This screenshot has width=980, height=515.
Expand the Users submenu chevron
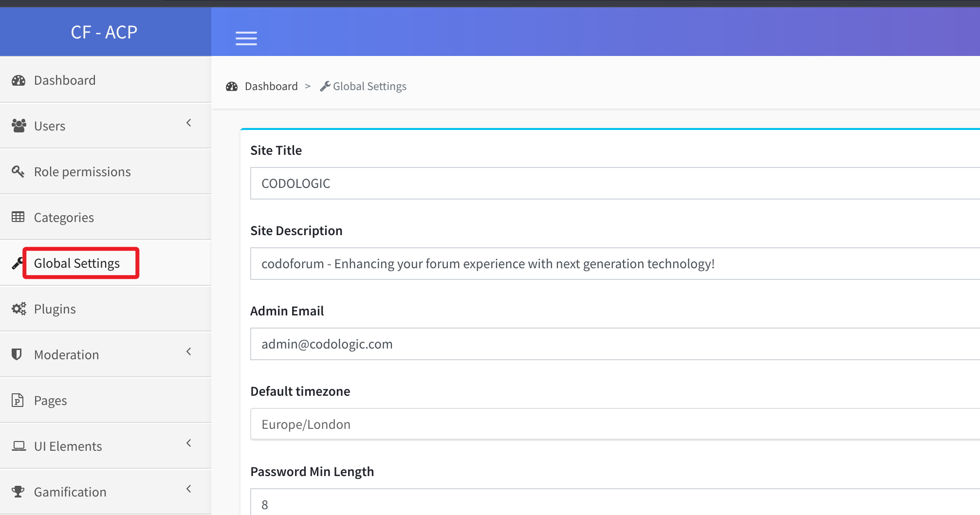[x=189, y=123]
